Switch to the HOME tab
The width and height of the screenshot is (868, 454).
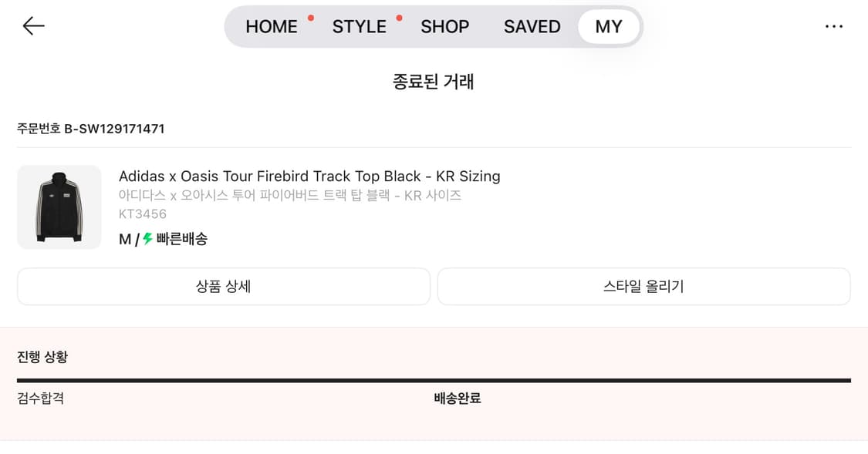coord(271,26)
